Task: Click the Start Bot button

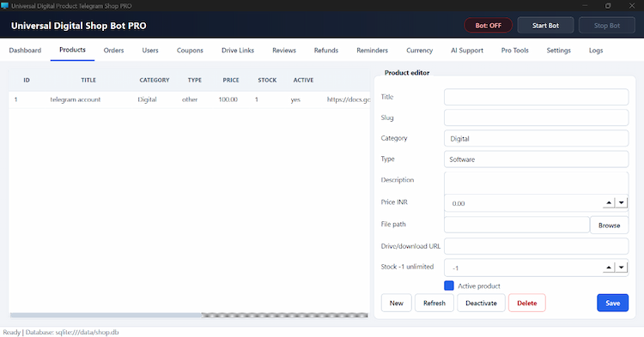Action: [x=545, y=26]
